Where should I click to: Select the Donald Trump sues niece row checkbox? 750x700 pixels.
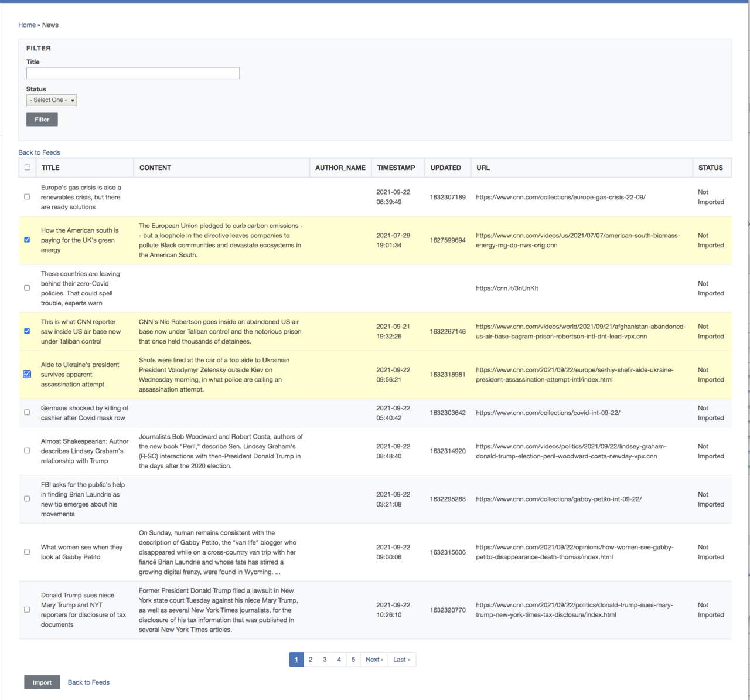click(x=27, y=610)
